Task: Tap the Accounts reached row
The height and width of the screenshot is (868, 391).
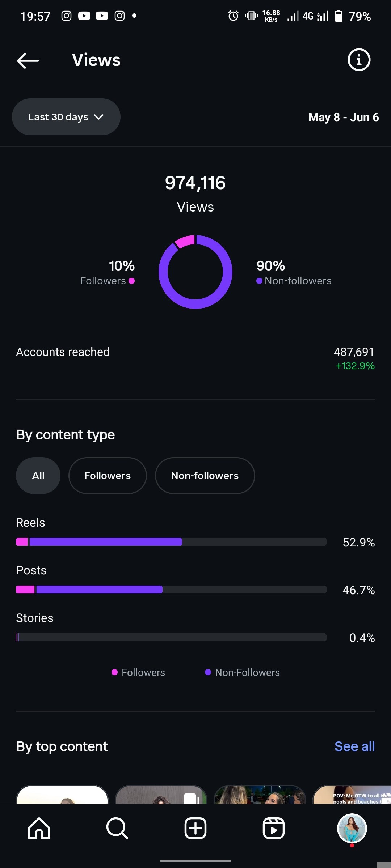Action: (195, 358)
